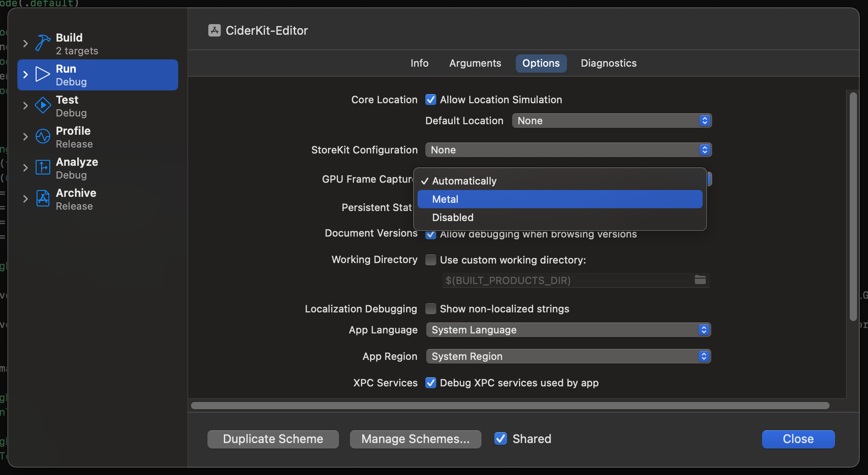Expand the Test action chevron
The width and height of the screenshot is (868, 475).
tap(26, 106)
